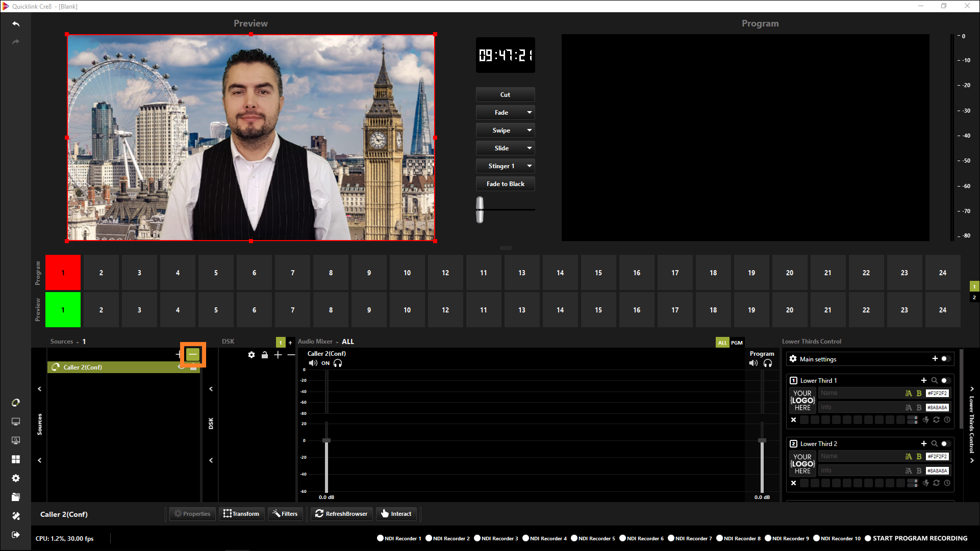Click Lower Third 1 search magnifier icon
Viewport: 980px width, 551px height.
point(934,380)
